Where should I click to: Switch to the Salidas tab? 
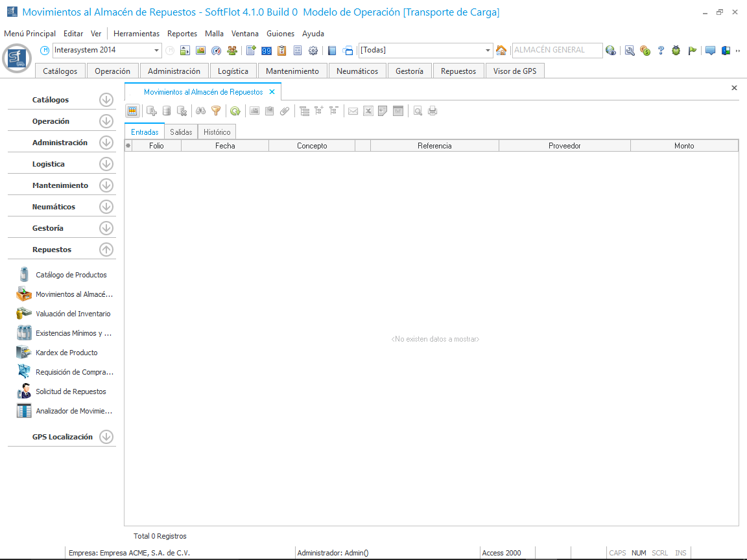(181, 132)
